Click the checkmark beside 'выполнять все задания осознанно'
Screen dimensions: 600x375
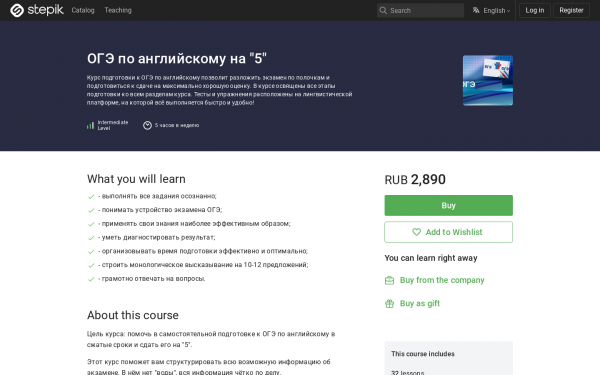pos(91,197)
